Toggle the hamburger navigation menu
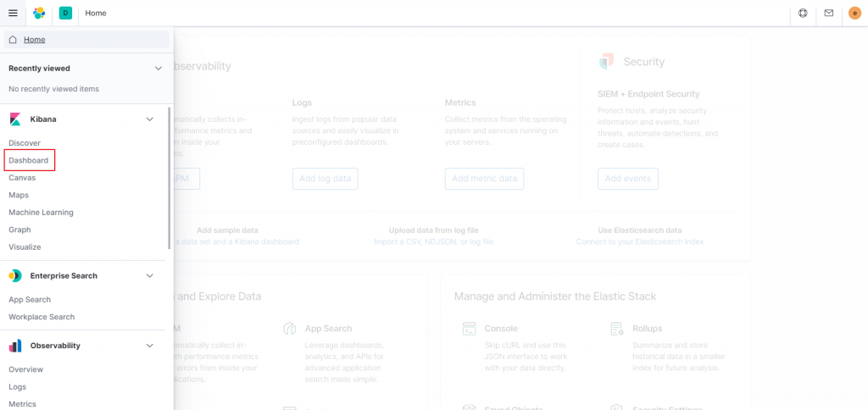This screenshot has width=868, height=410. pos(13,13)
